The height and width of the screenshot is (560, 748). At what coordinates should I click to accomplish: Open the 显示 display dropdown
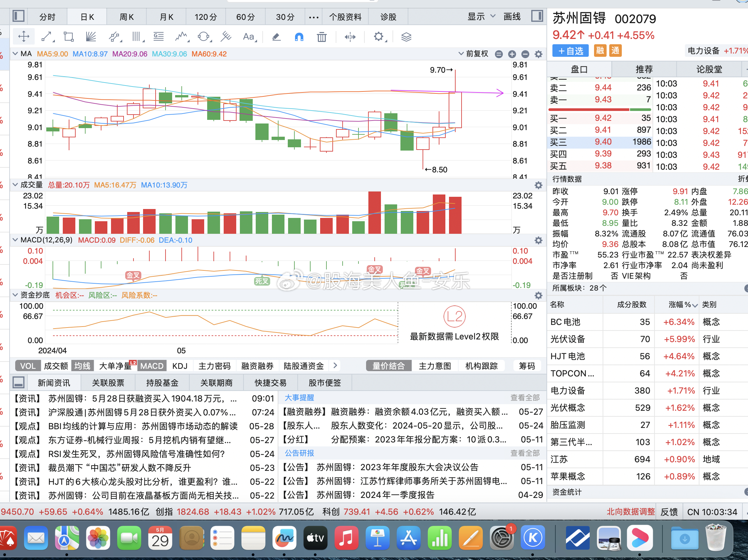pos(481,16)
